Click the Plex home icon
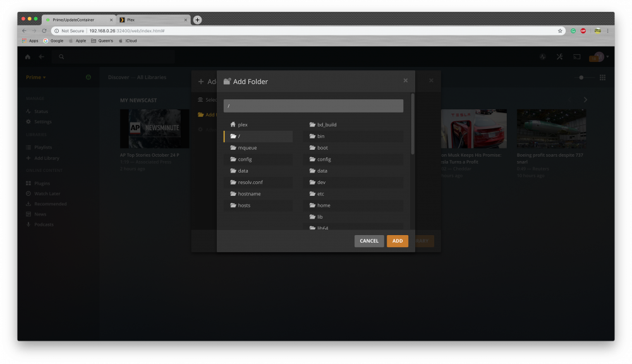The height and width of the screenshot is (364, 632). click(x=27, y=57)
